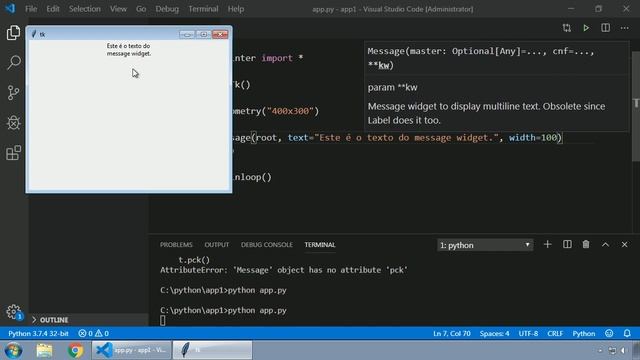Show hidden tray icons arrow
640x360 pixels.
(600, 351)
